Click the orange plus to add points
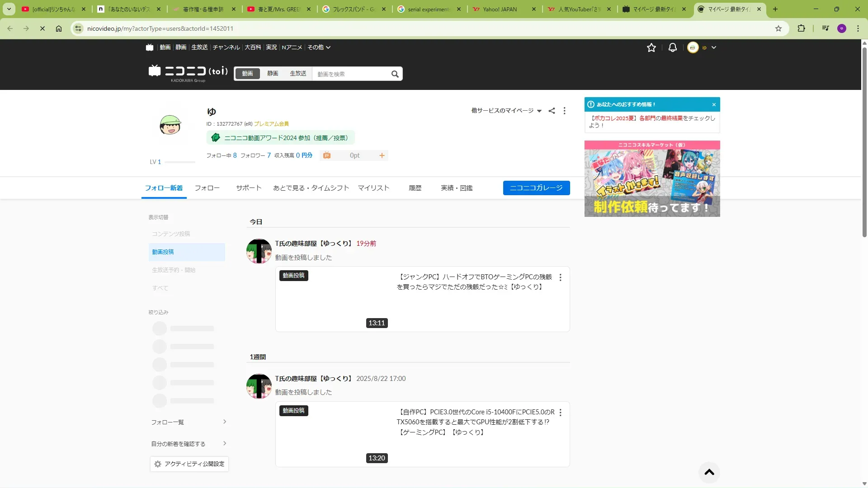 [382, 155]
